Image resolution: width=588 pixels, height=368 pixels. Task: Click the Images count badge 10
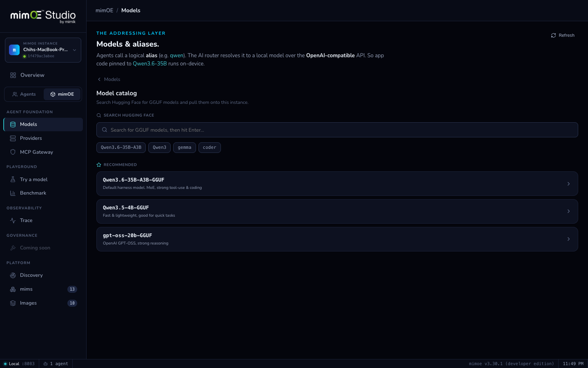72,303
